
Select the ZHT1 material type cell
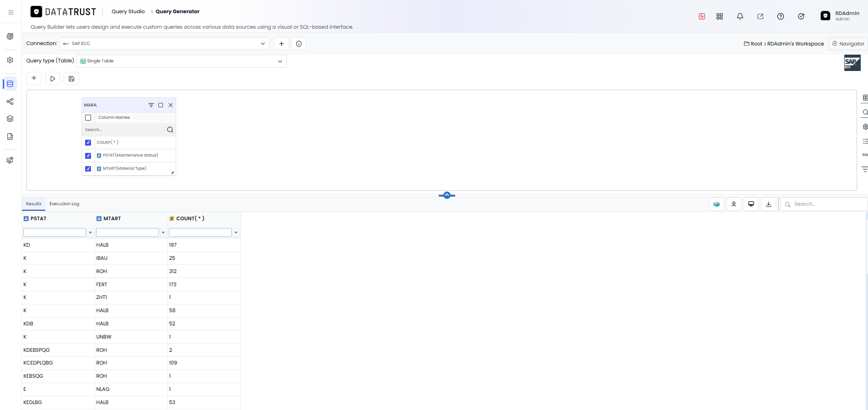point(131,297)
